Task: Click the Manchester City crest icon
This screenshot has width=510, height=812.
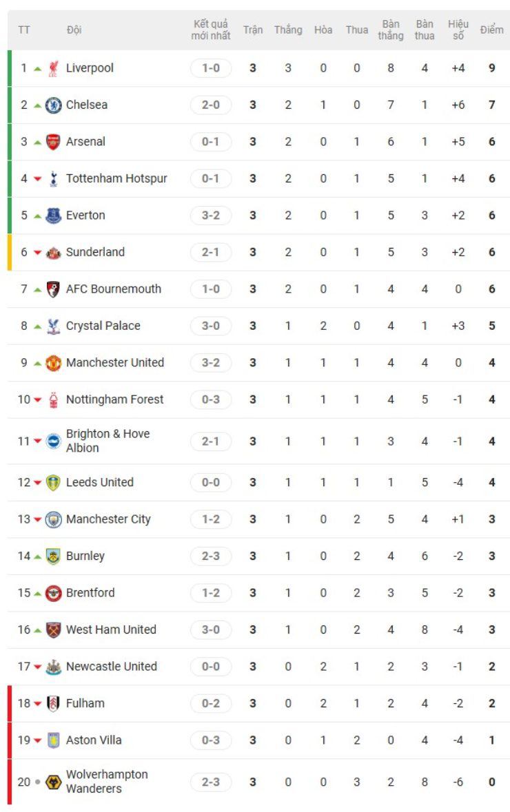Action: pyautogui.click(x=53, y=519)
